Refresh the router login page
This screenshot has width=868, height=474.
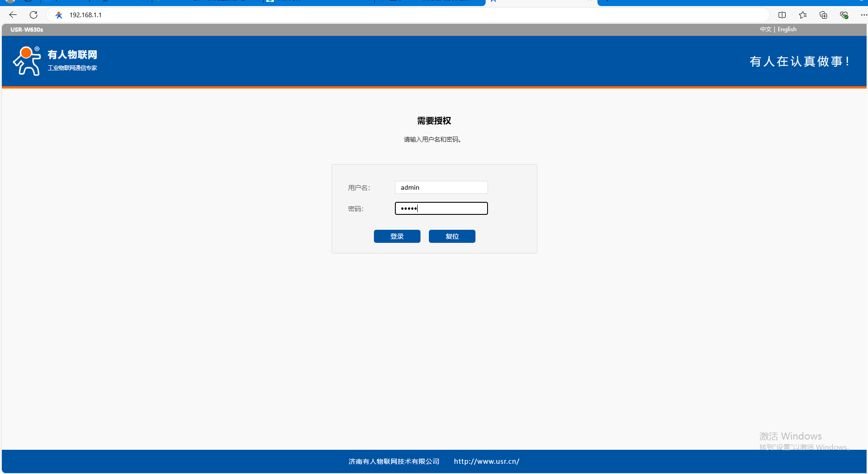(x=34, y=15)
